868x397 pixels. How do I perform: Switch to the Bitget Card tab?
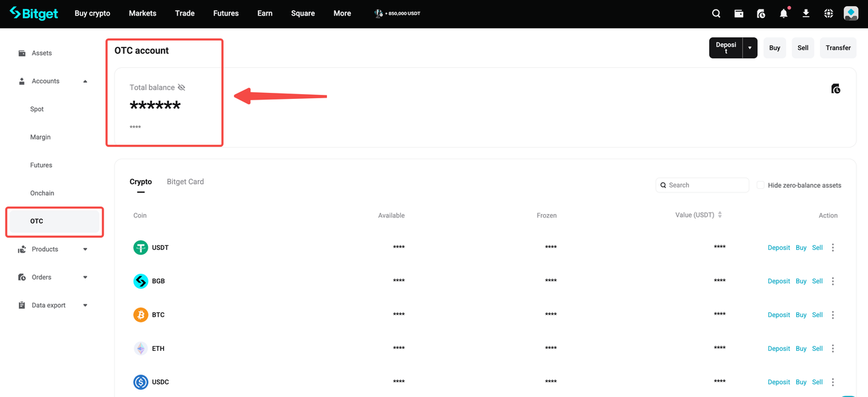(x=185, y=181)
